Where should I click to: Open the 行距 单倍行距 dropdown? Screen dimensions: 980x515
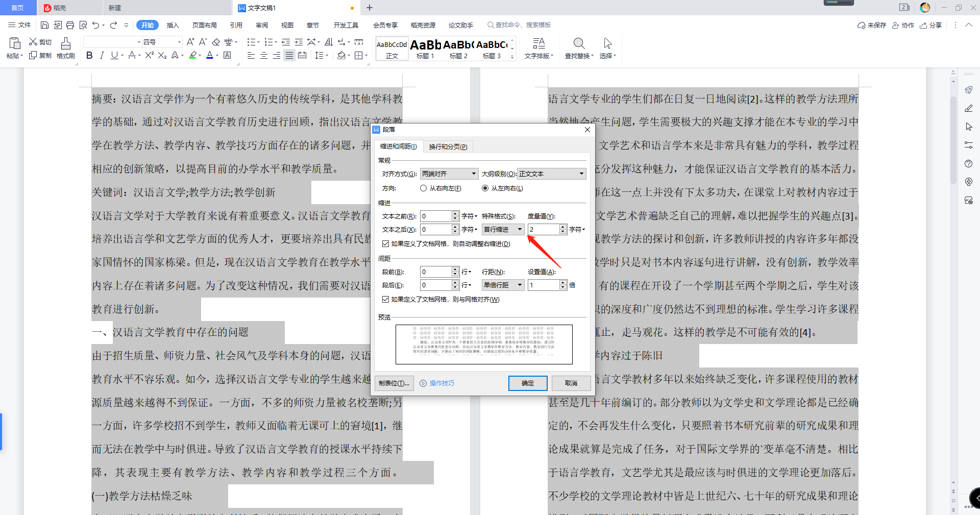[x=503, y=285]
